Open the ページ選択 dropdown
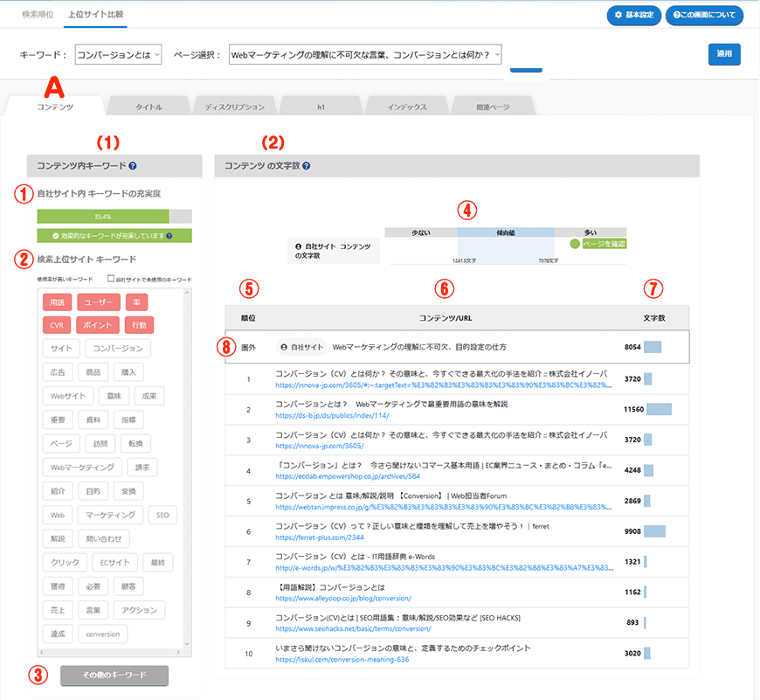 (365, 55)
